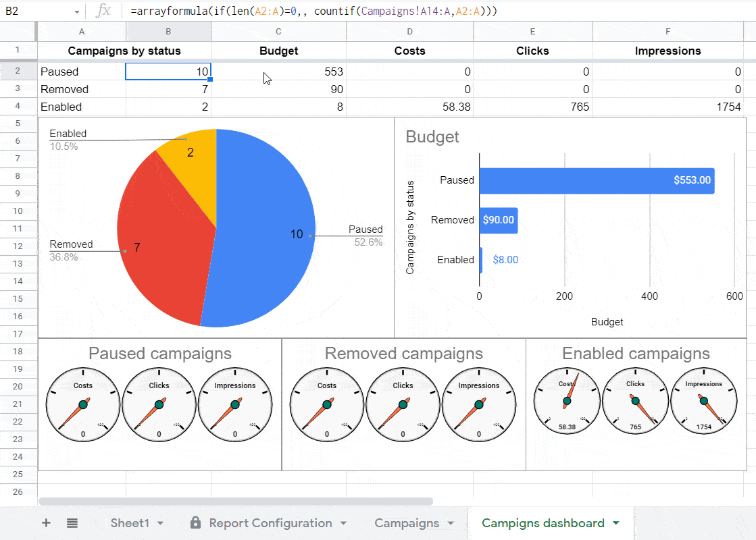Open the Campigns dashboard tab dropdown arrow
The width and height of the screenshot is (756, 540).
point(615,524)
